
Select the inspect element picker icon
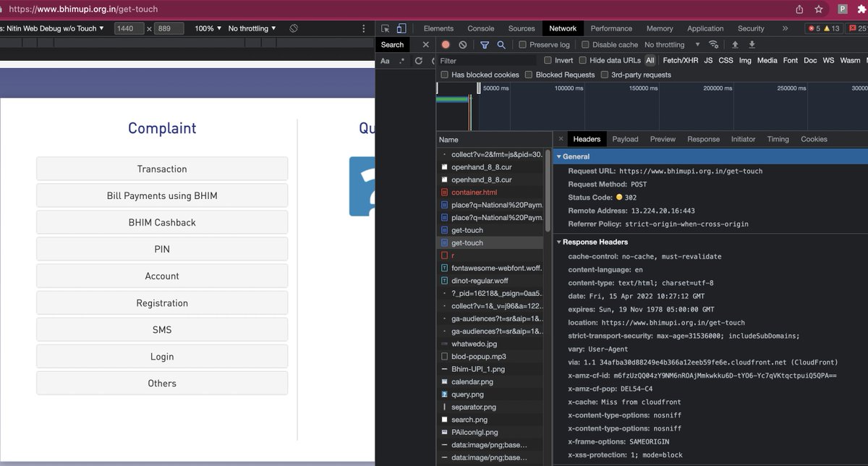pos(386,28)
